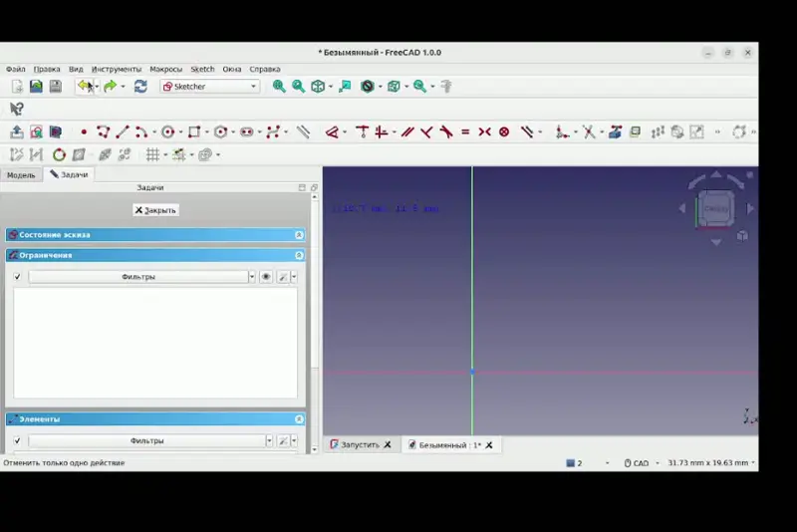Apply the Perpendicular constraint
This screenshot has height=532, width=797.
[426, 133]
